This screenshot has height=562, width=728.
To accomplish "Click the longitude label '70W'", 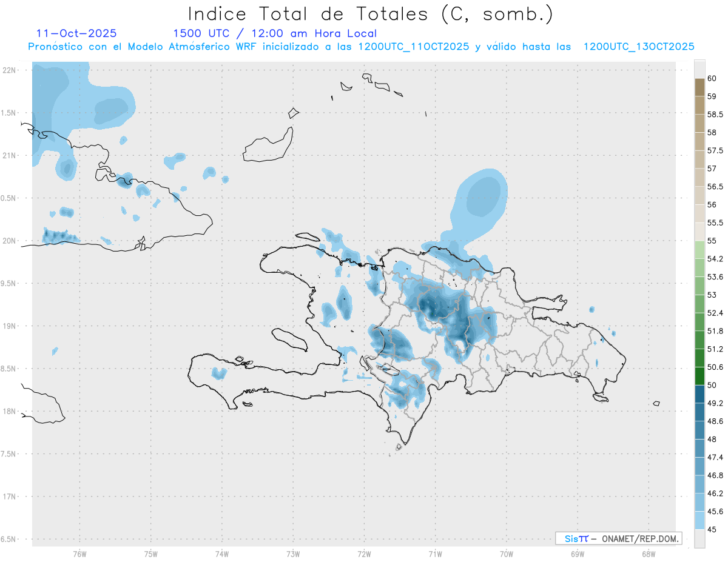I will point(506,554).
